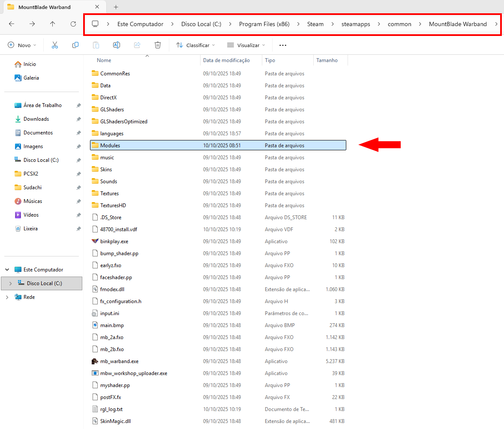The image size is (504, 429).
Task: Select the TexturesHD folder row
Action: coord(218,206)
